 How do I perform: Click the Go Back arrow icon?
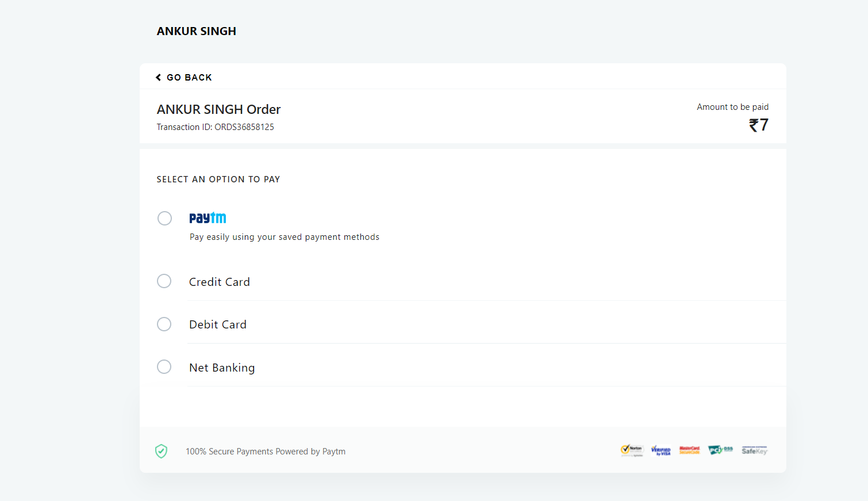click(x=158, y=78)
